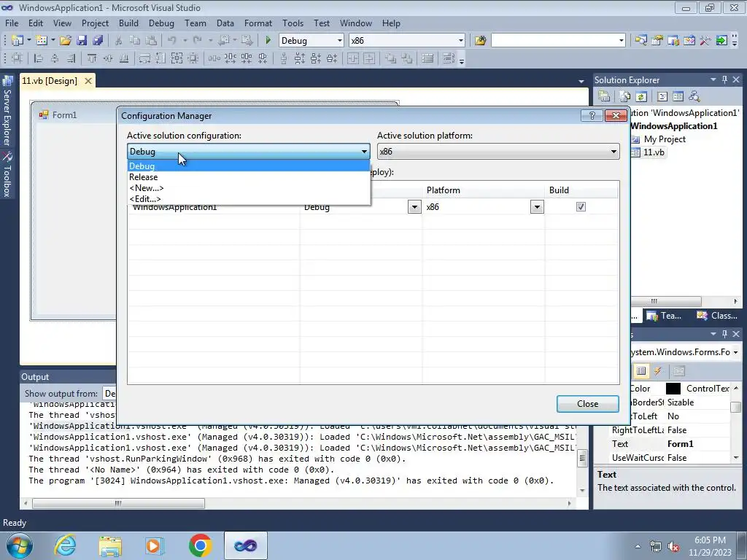Click the Save floppy disk icon
Screen dimensions: 747x560
click(82, 41)
